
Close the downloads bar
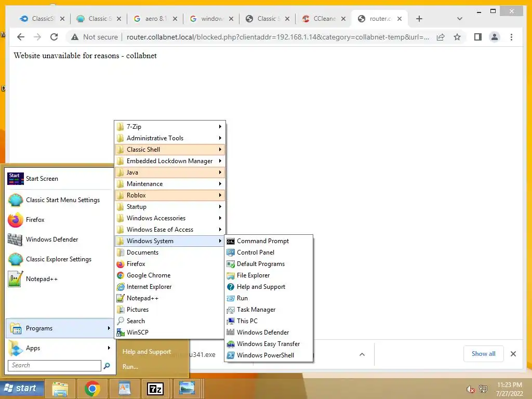[x=513, y=354]
